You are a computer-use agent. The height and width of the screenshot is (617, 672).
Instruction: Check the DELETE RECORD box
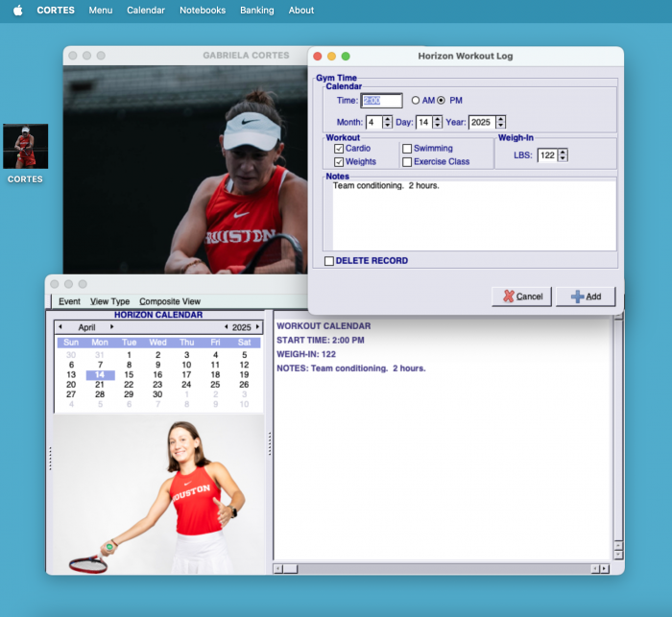coord(329,261)
